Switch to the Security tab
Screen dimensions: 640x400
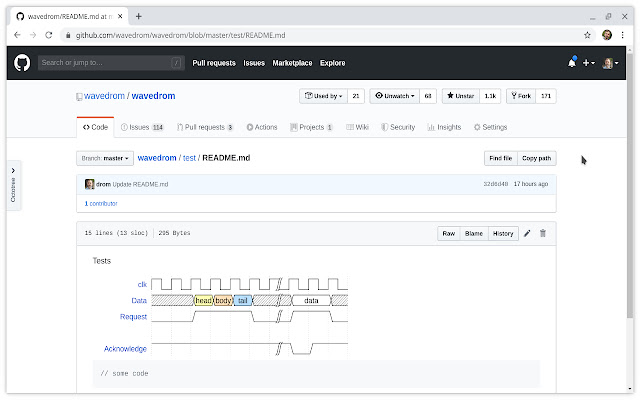[x=398, y=127]
